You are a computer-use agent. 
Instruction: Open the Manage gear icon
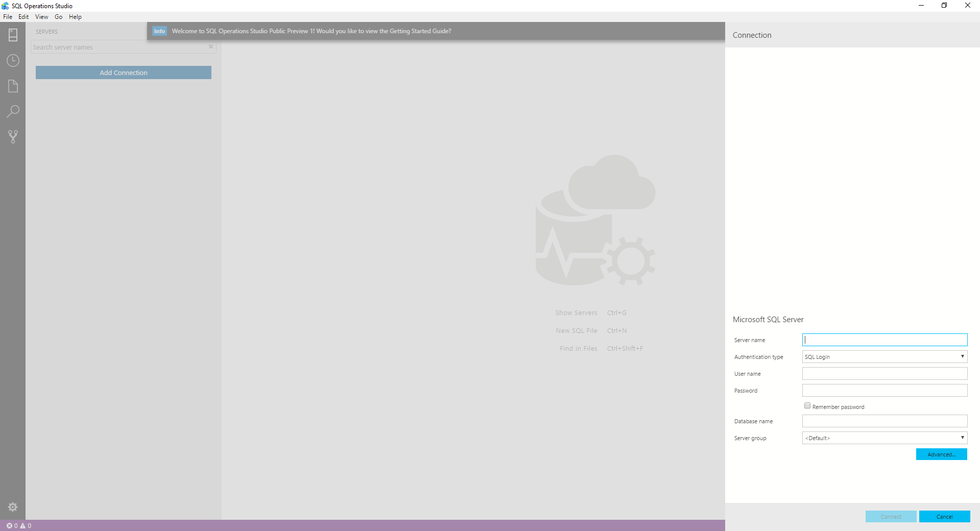(13, 507)
